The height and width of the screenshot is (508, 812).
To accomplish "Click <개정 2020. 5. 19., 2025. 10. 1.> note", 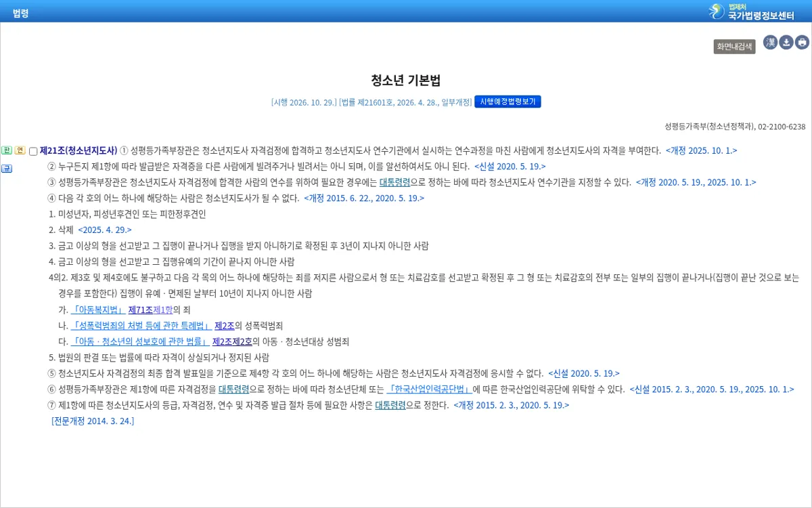I will tap(696, 182).
